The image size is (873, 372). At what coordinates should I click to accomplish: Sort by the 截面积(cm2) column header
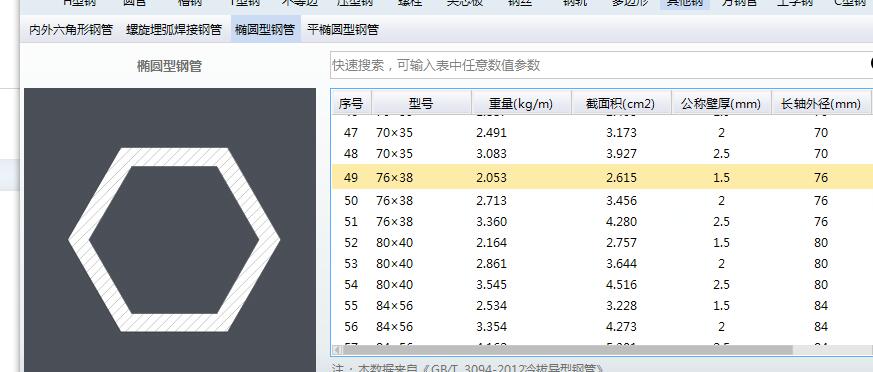pos(621,103)
